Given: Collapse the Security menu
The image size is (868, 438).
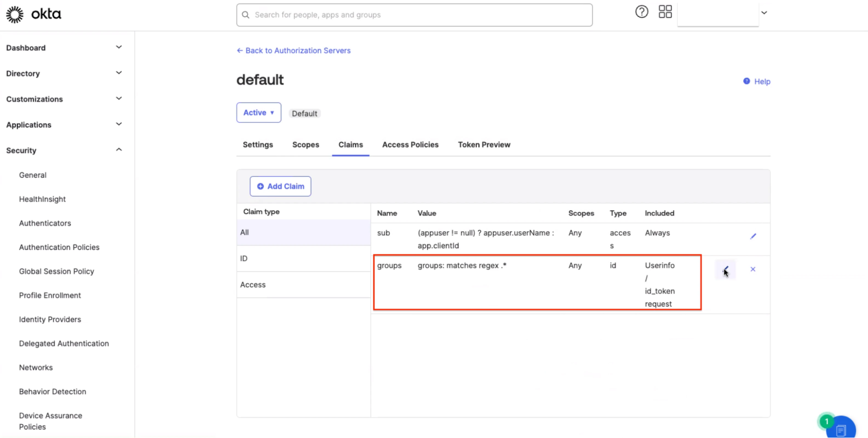Looking at the screenshot, I should (x=64, y=150).
